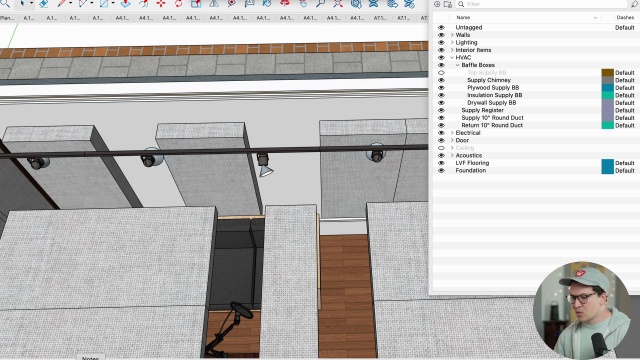This screenshot has width=640, height=360.
Task: Select the Supply 10" Round Duct tag
Action: [x=492, y=118]
